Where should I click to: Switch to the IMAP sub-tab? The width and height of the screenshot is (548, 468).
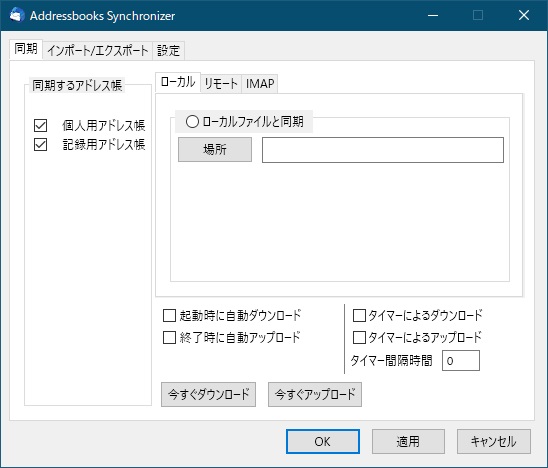[x=260, y=84]
